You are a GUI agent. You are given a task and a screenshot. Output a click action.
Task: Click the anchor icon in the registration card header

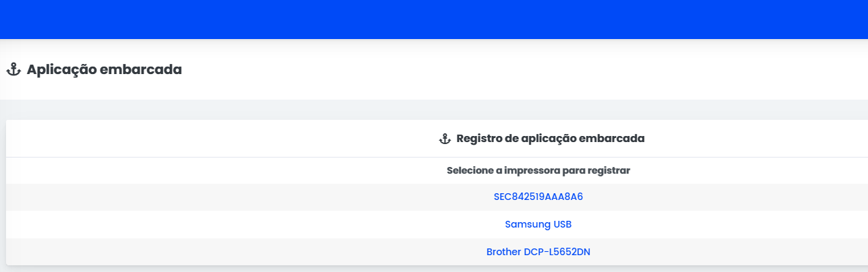pyautogui.click(x=444, y=139)
